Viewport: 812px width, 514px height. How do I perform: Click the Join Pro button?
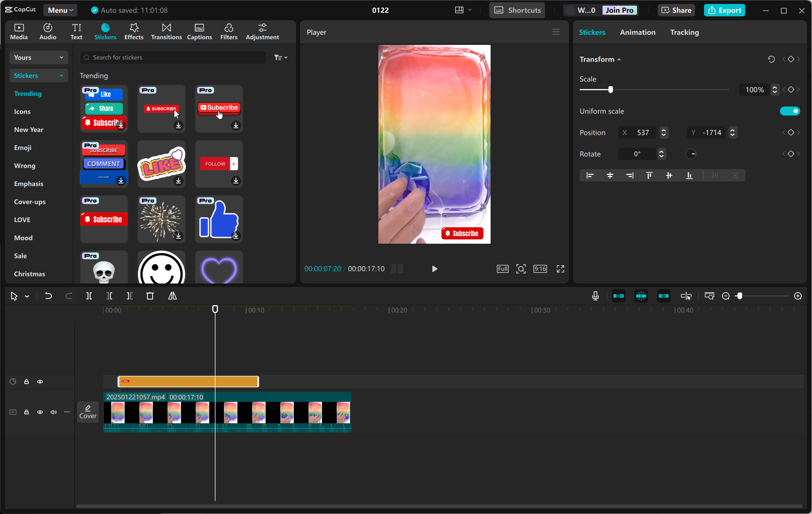620,10
